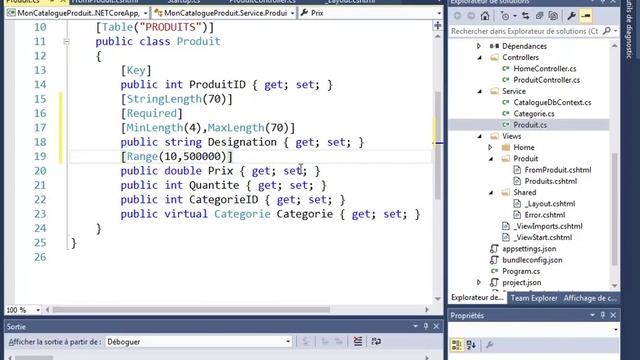Viewport: 640px width, 360px height.
Task: Toggle Categorized view in Propriétés panel
Action: pos(457,345)
